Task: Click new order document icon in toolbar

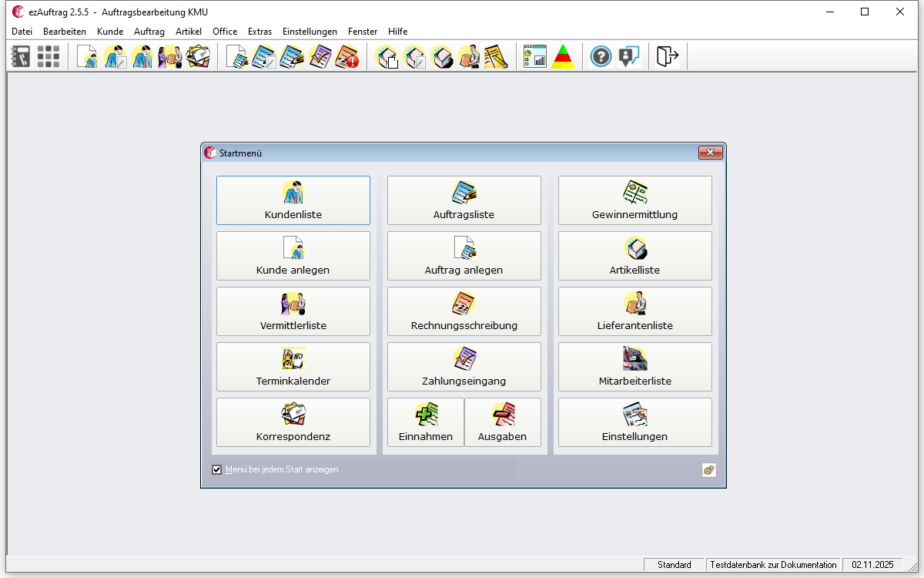Action: 237,56
